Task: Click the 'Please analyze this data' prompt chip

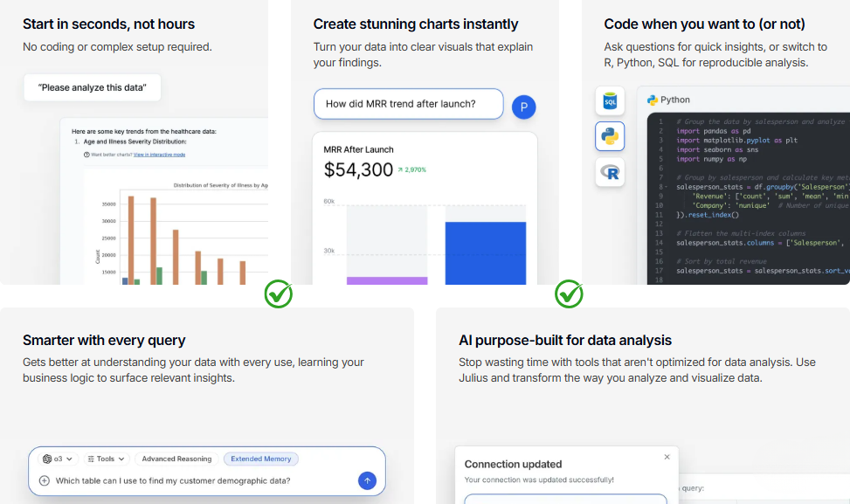Action: coord(91,87)
